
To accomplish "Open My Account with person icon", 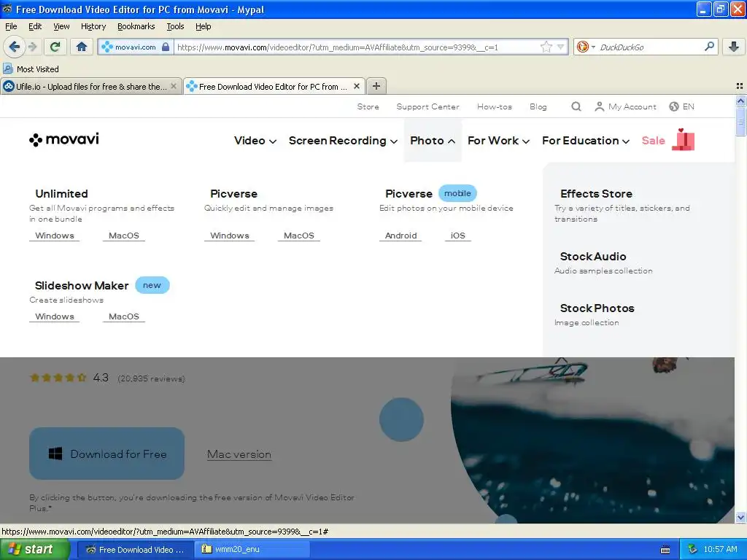I will pyautogui.click(x=625, y=106).
